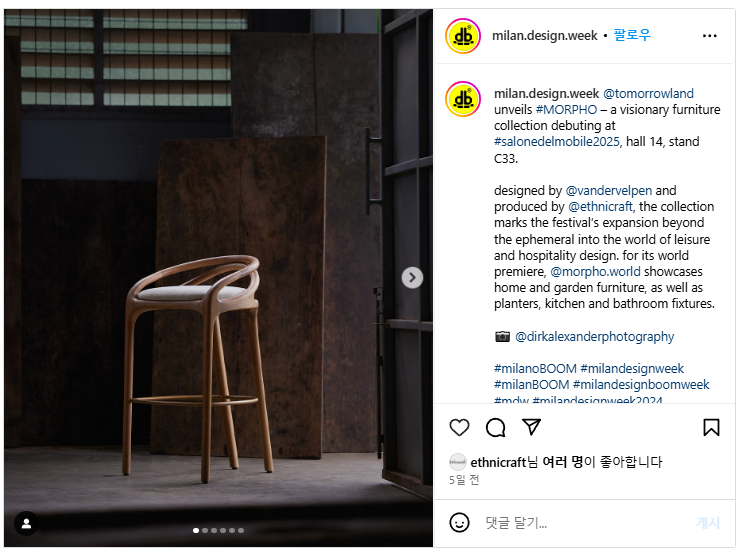745x557 pixels.
Task: Follow milan.design.week with 팔로우 button
Action: pyautogui.click(x=632, y=35)
